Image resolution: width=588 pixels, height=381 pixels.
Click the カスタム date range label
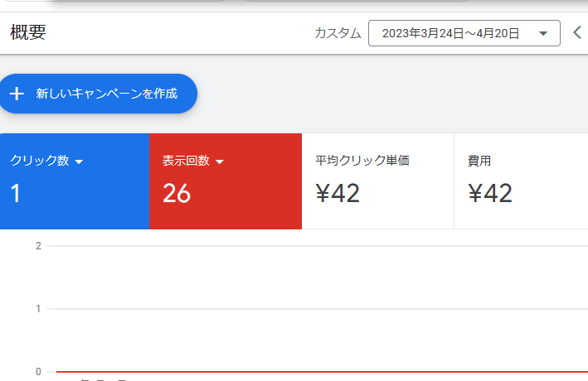338,34
